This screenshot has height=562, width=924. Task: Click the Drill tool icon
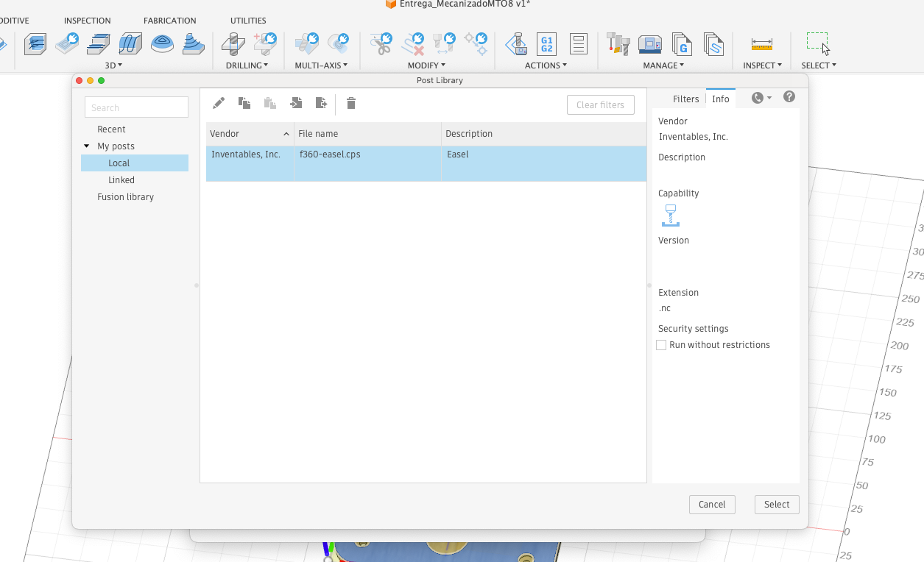click(x=233, y=44)
